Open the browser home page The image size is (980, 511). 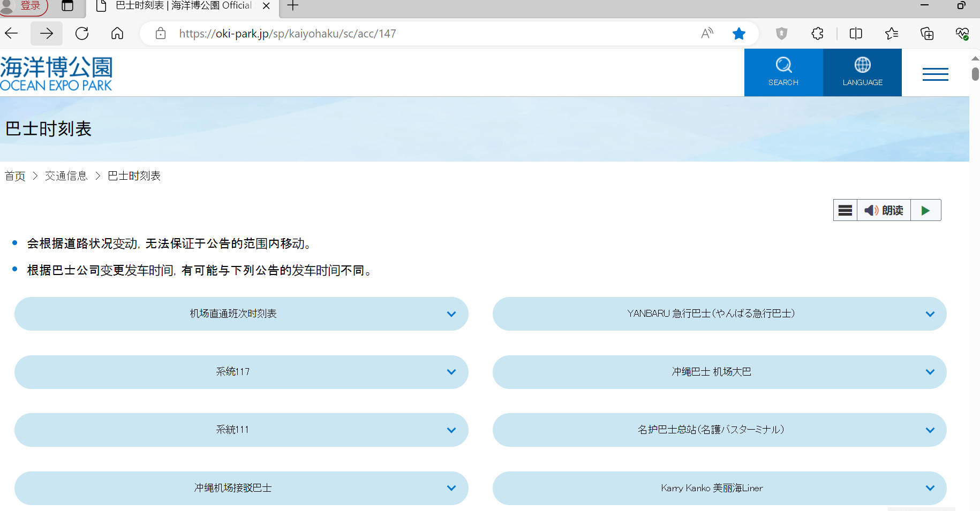click(117, 34)
